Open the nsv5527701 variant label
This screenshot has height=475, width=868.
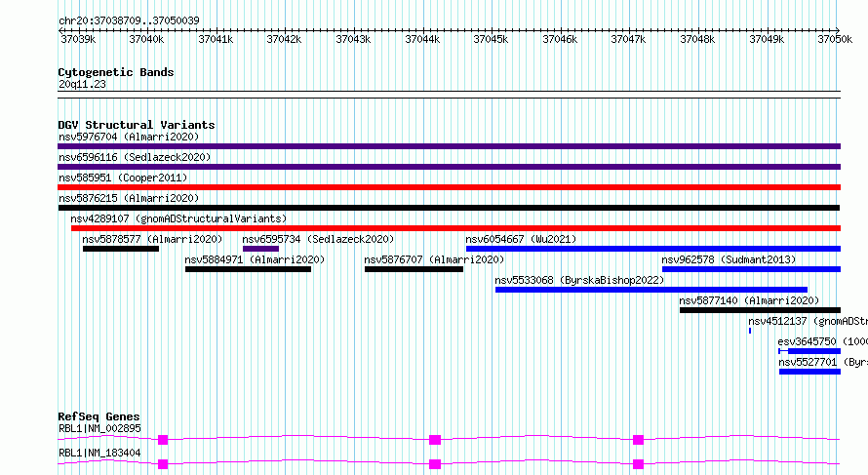tap(823, 362)
